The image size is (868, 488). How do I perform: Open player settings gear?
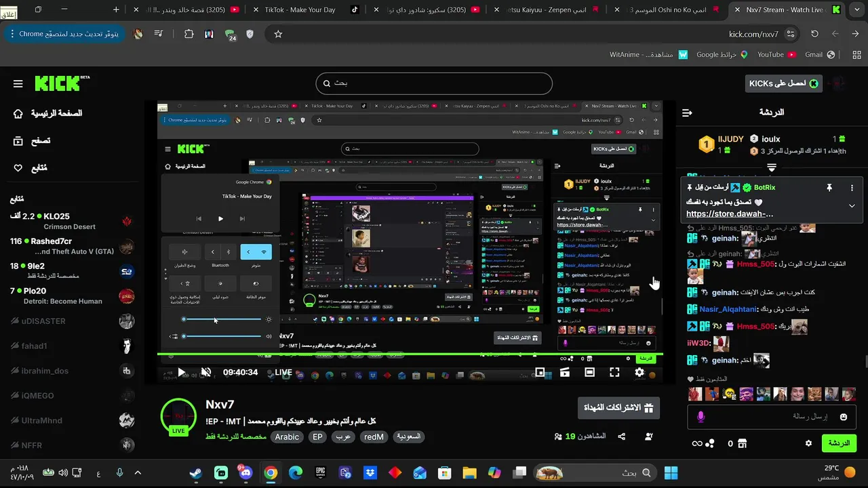pyautogui.click(x=639, y=372)
